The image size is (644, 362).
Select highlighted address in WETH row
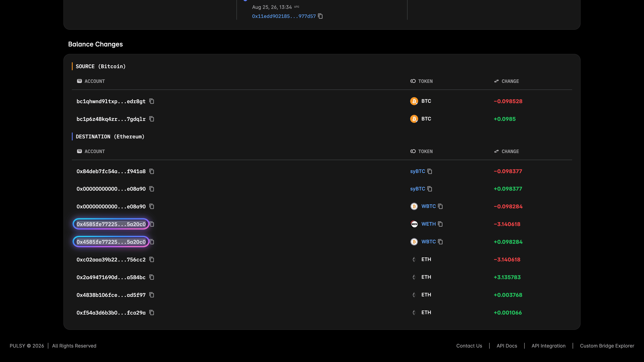pyautogui.click(x=111, y=224)
